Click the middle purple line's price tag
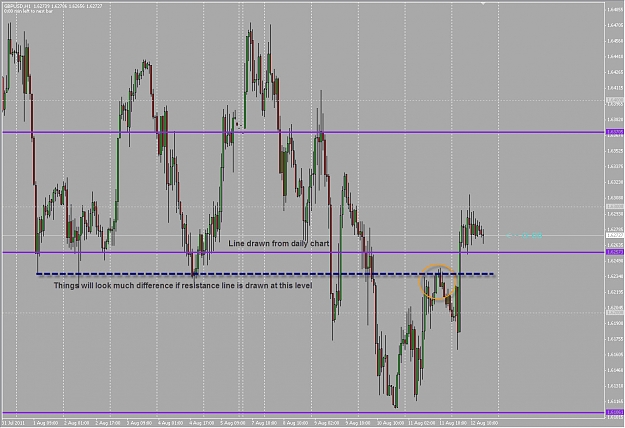This screenshot has height=428, width=625. click(615, 252)
